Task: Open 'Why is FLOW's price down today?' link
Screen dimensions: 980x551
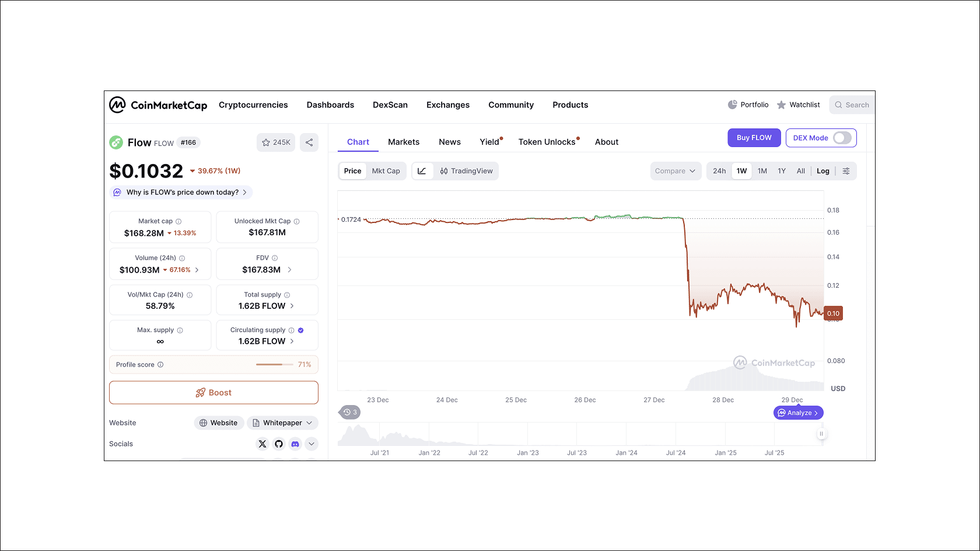Action: coord(180,192)
